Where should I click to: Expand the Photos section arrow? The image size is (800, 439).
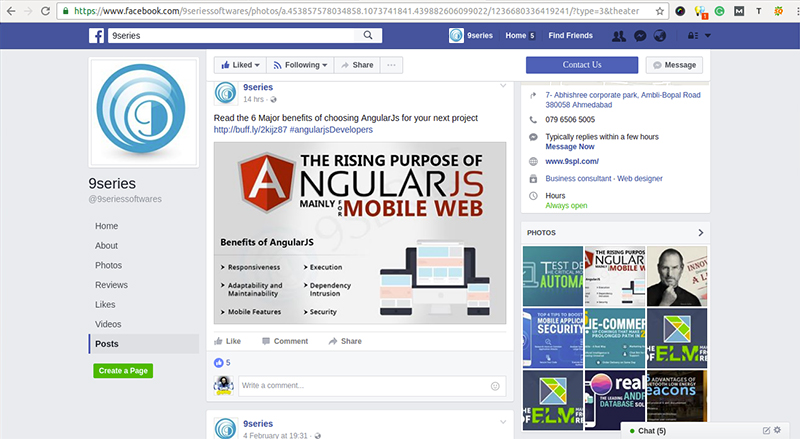coord(700,232)
